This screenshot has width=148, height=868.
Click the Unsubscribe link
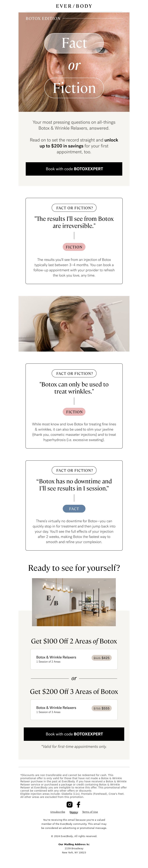point(58,812)
